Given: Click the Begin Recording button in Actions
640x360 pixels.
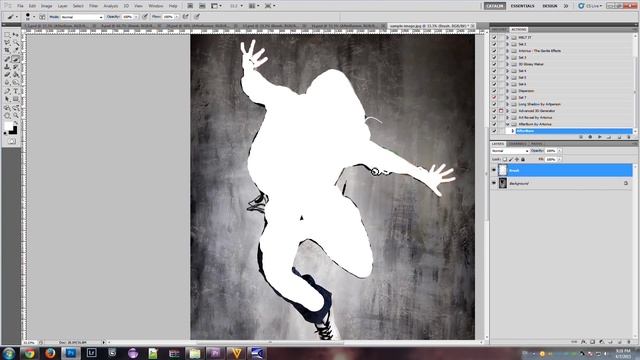Looking at the screenshot, I should point(590,137).
